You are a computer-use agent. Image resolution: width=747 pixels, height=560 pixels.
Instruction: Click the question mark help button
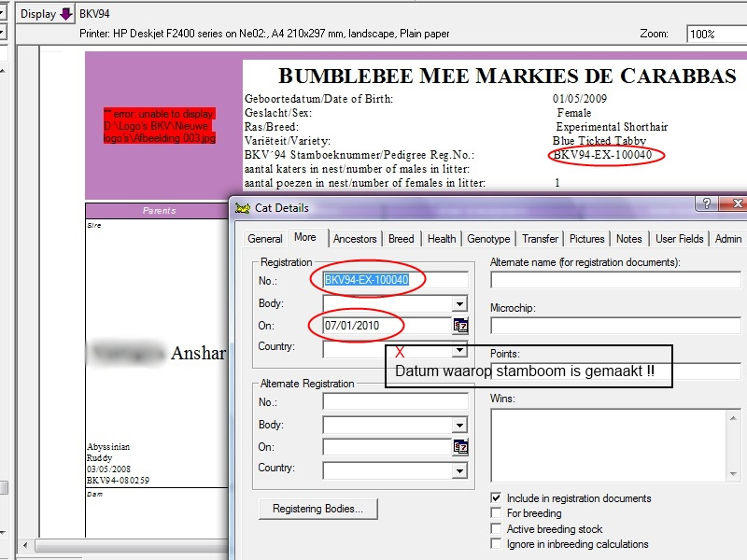(x=707, y=203)
